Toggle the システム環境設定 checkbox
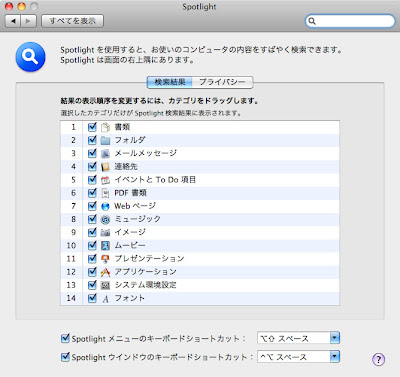The image size is (400, 377). tap(92, 285)
